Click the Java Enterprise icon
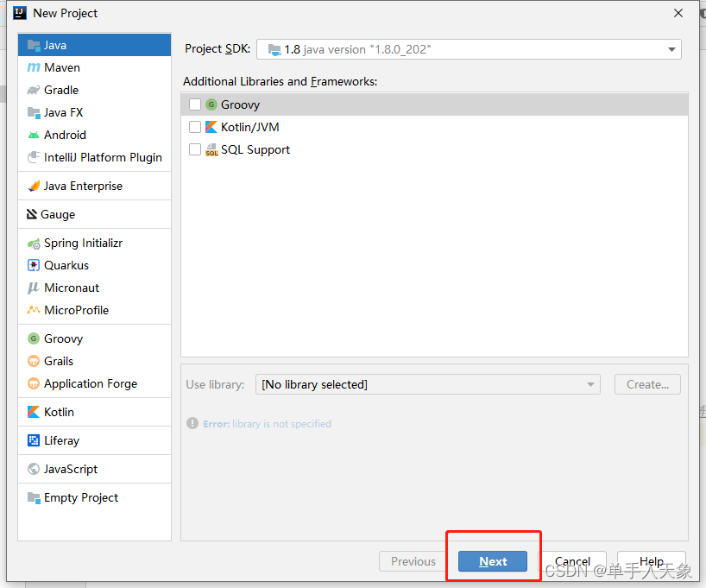Viewport: 706px width, 588px height. pos(34,186)
